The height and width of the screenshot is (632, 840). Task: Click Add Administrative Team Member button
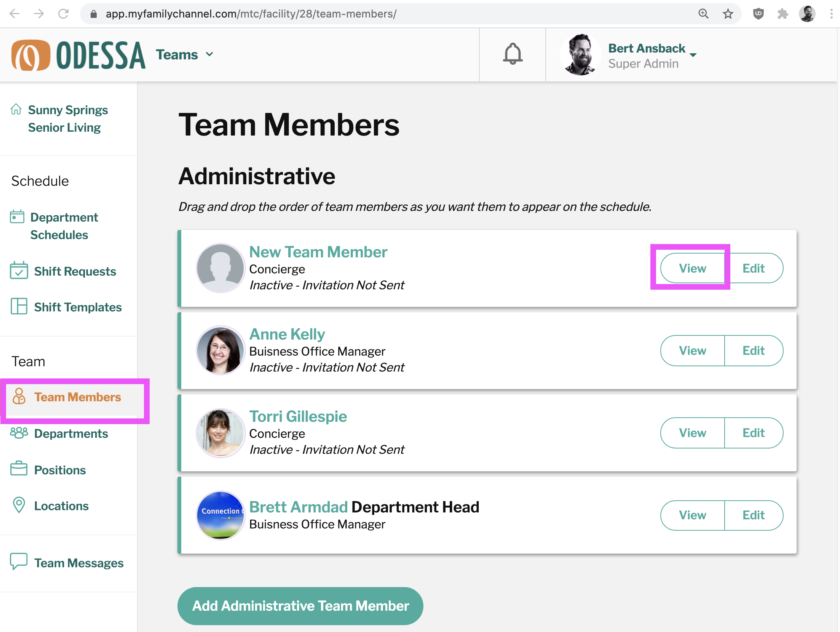(x=300, y=605)
